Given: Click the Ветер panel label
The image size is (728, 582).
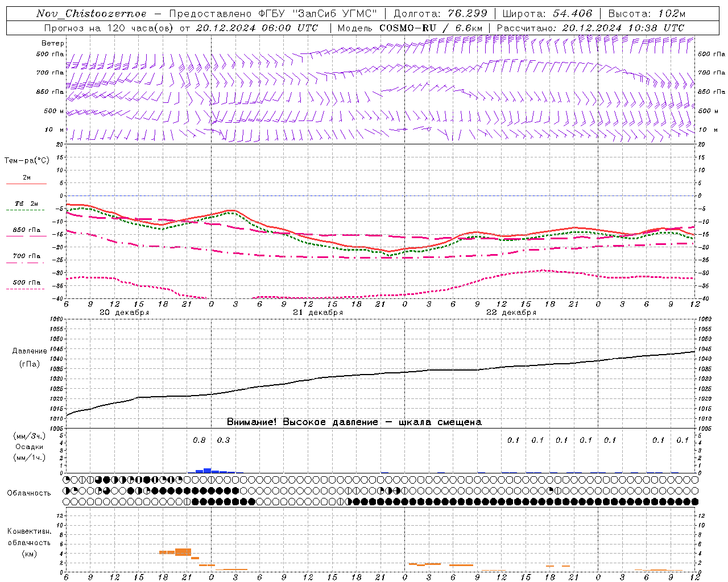Looking at the screenshot, I should (x=53, y=43).
